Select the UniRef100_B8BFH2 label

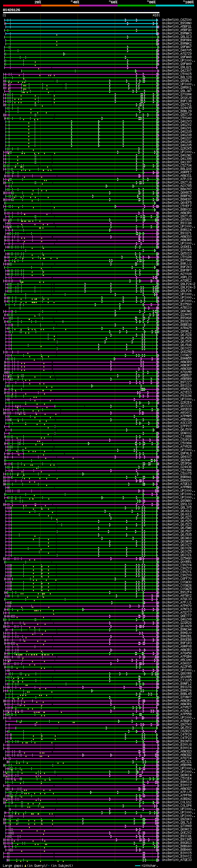click(177, 196)
